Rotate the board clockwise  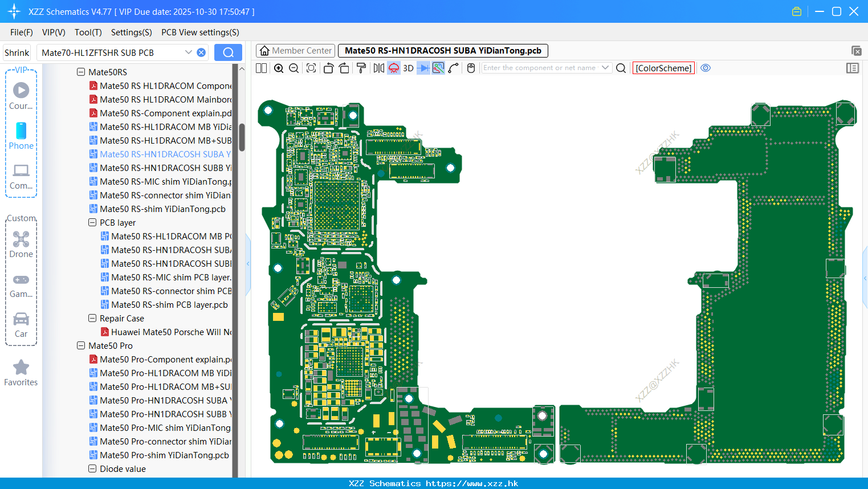344,68
